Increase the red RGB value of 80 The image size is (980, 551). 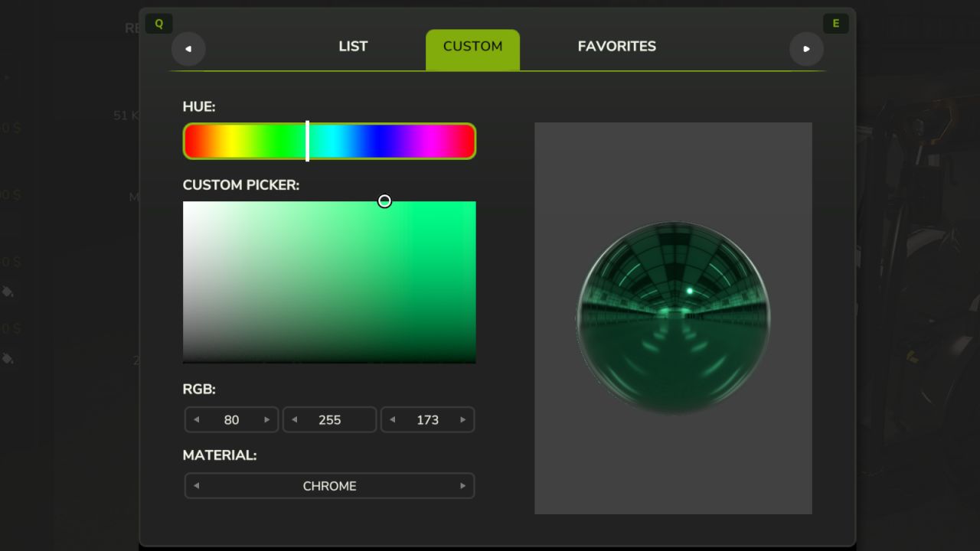click(266, 419)
